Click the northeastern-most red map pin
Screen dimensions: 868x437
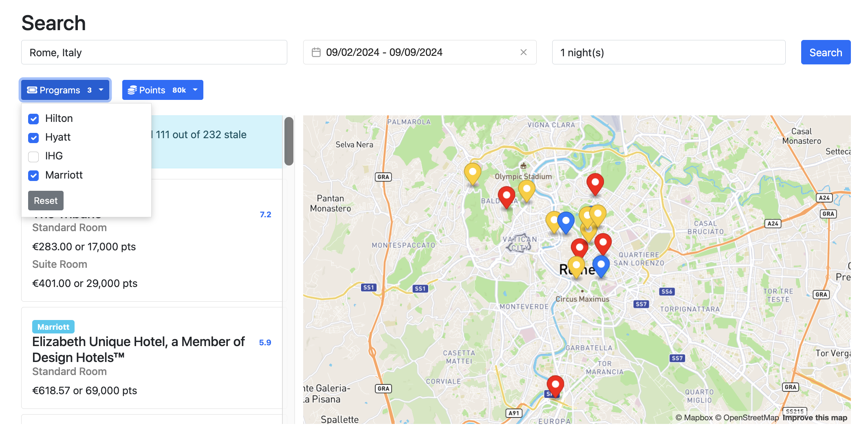(595, 182)
